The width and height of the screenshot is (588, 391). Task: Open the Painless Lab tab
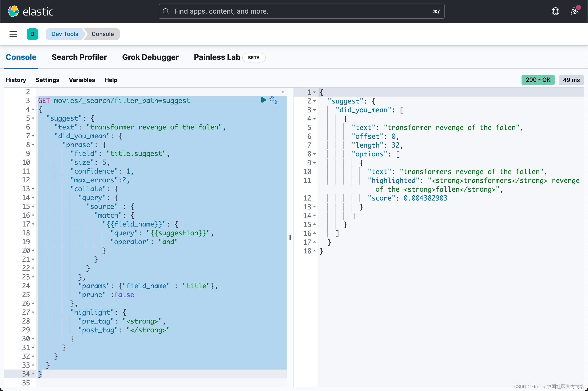coord(217,57)
